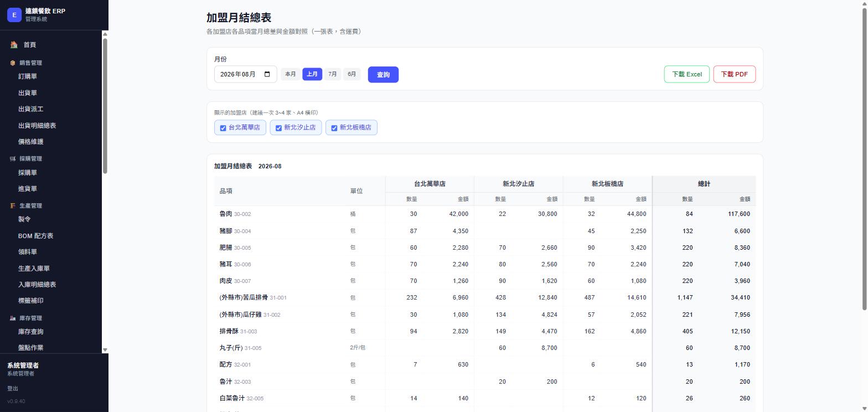Click the 庫存管理 section icon

click(x=13, y=318)
